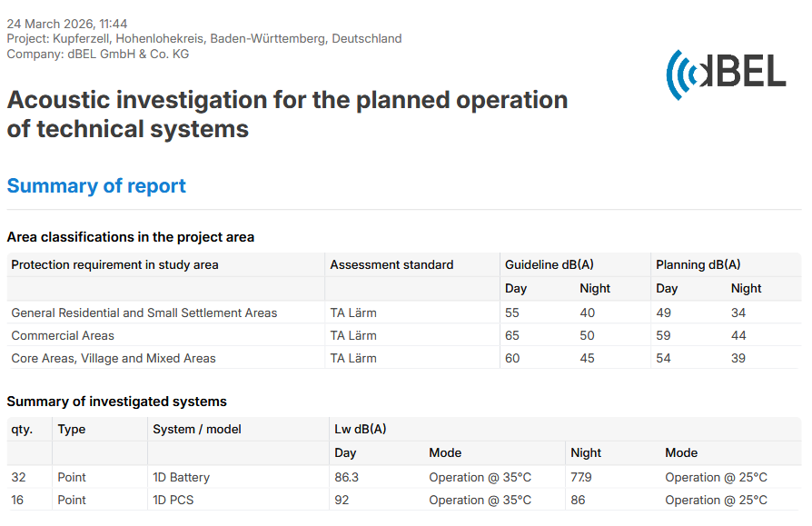Click the Summary of investigated systems heading
Screen dimensions: 812x526
coord(117,402)
